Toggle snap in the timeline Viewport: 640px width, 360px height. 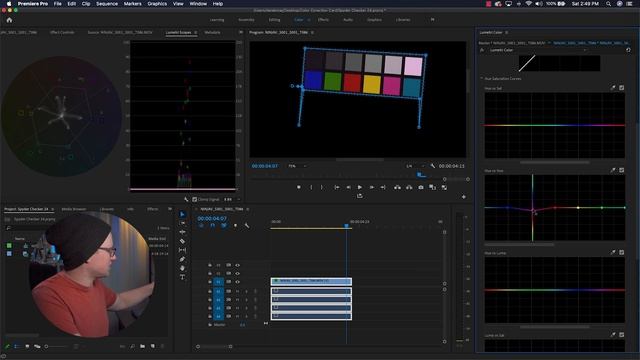212,225
